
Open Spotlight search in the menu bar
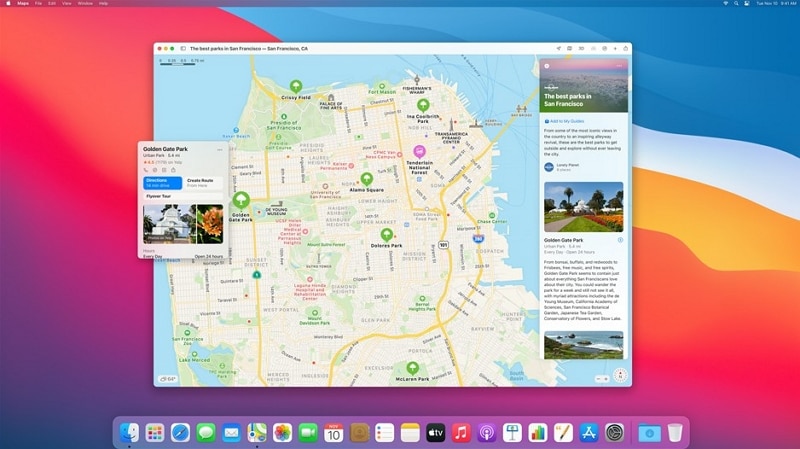(736, 3)
